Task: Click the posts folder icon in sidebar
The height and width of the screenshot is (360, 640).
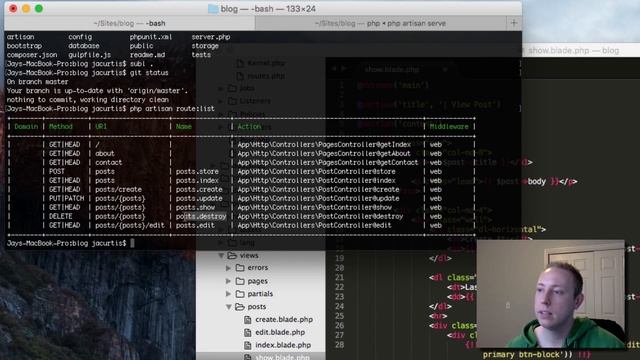Action: coord(240,307)
